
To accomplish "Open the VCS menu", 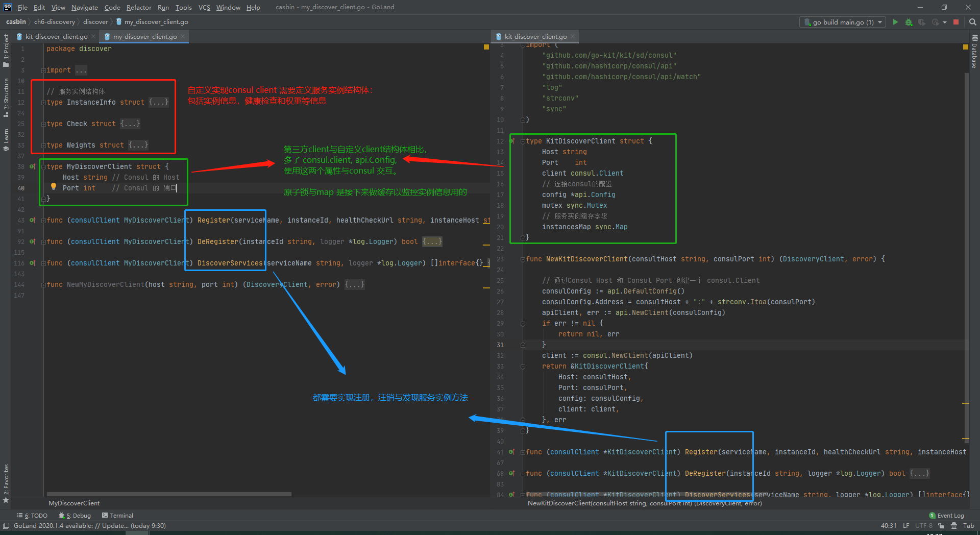I will click(204, 7).
